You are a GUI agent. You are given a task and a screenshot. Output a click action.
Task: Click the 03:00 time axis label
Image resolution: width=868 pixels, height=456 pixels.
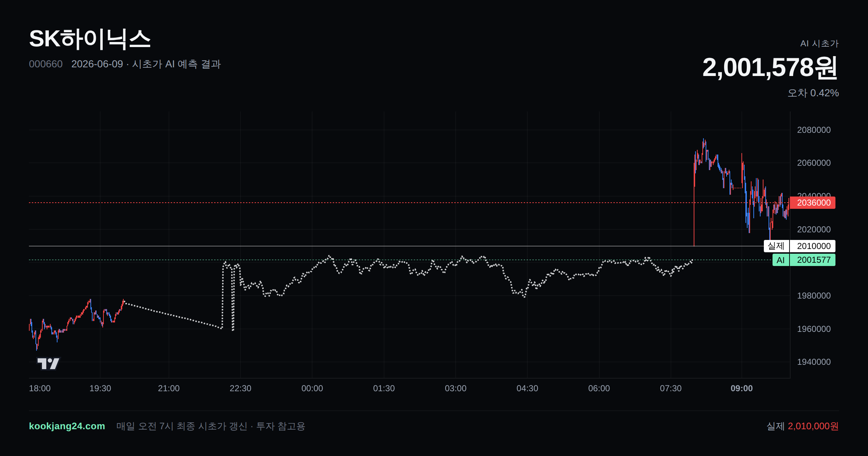point(456,388)
